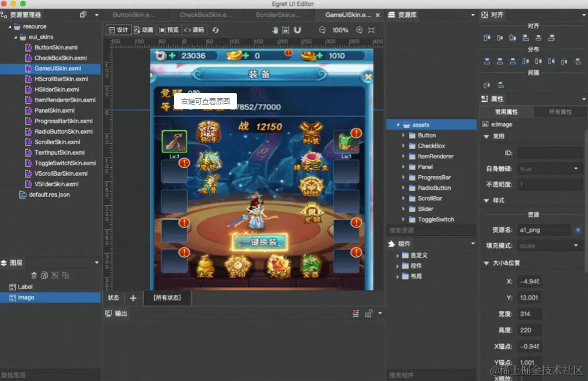This screenshot has height=381, width=588.
Task: Select PanelSkin.exml in file tree
Action: [x=54, y=110]
